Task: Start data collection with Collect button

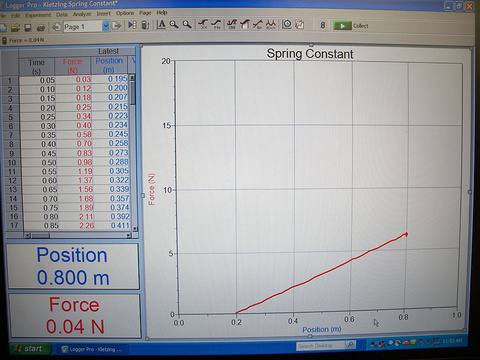Action: click(351, 26)
